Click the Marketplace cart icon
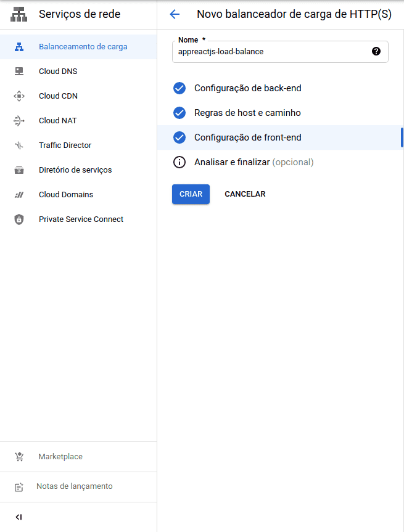404x532 pixels. (x=19, y=457)
